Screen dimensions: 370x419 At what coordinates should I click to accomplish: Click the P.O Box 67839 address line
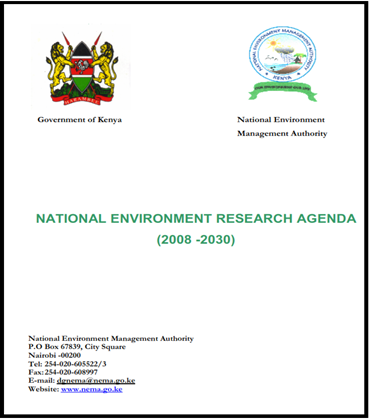pos(77,347)
